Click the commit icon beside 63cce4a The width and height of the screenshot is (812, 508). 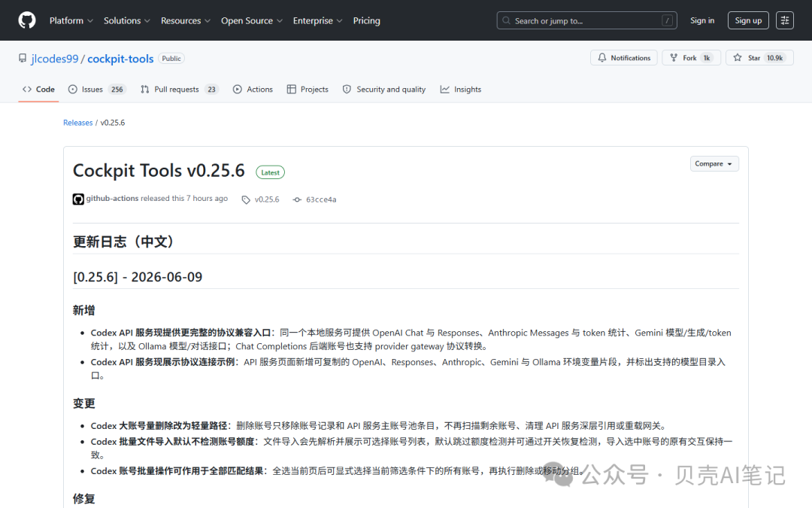click(x=297, y=199)
